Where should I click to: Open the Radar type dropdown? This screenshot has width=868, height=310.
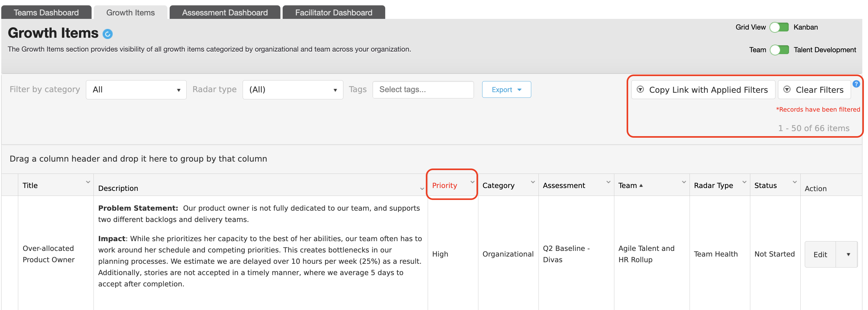(292, 90)
